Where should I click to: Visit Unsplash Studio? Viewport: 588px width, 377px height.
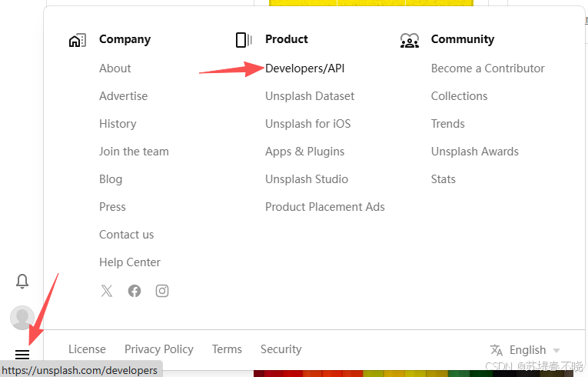pyautogui.click(x=307, y=179)
